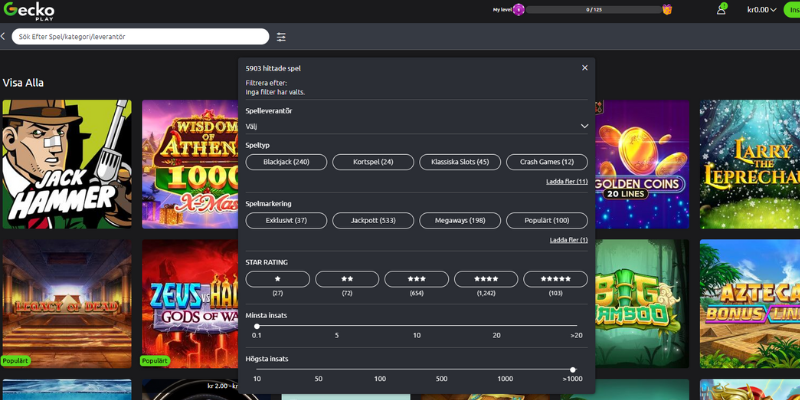Image resolution: width=800 pixels, height=400 pixels.
Task: Expand the Spelleverantör Välj dropdown
Action: tap(416, 126)
